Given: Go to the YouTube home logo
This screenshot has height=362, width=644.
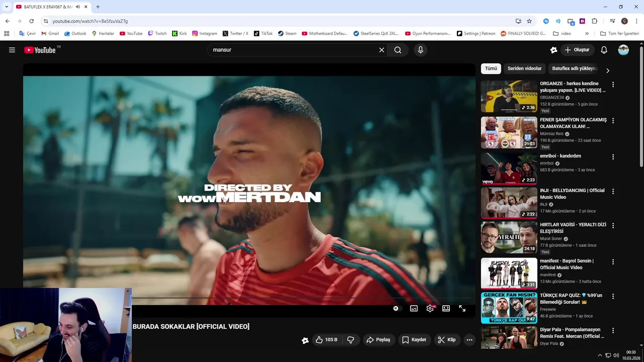Looking at the screenshot, I should [40, 50].
